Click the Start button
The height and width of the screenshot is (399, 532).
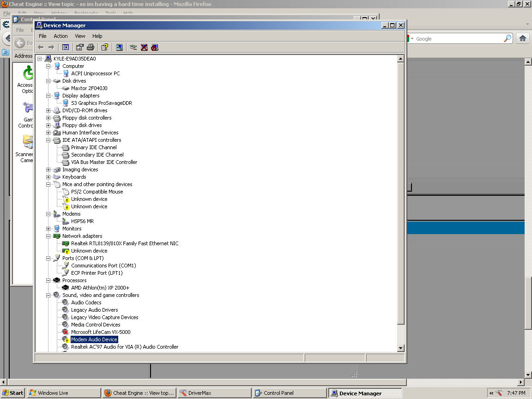[12, 393]
